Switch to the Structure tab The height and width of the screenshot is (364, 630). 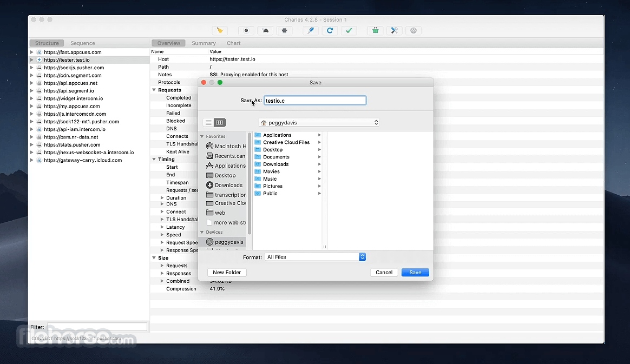point(47,43)
